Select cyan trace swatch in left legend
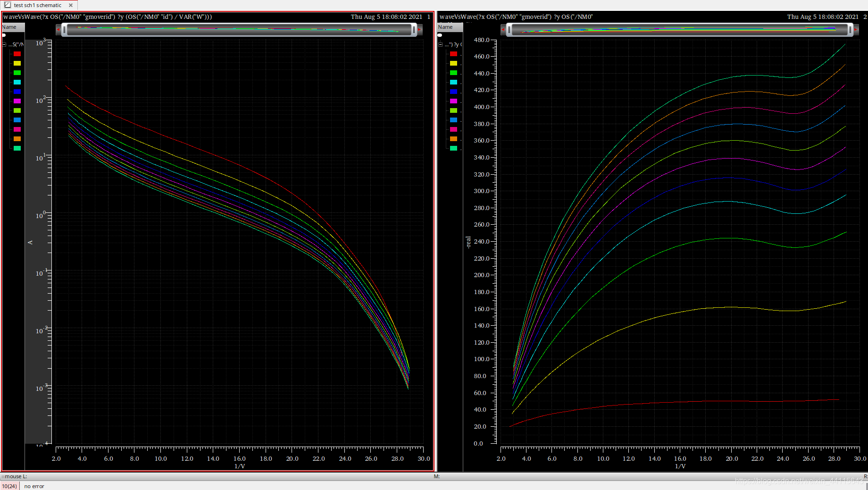Screen dimensions: 868x490 tap(17, 82)
